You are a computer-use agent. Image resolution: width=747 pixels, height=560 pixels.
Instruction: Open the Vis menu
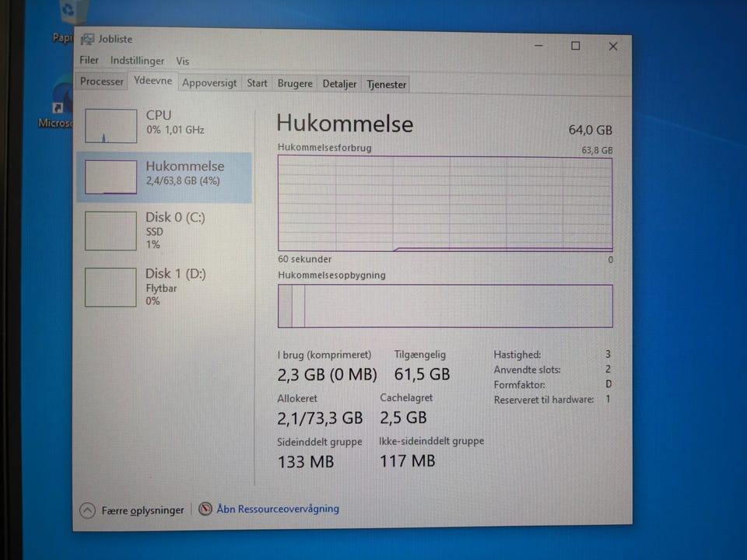click(182, 61)
